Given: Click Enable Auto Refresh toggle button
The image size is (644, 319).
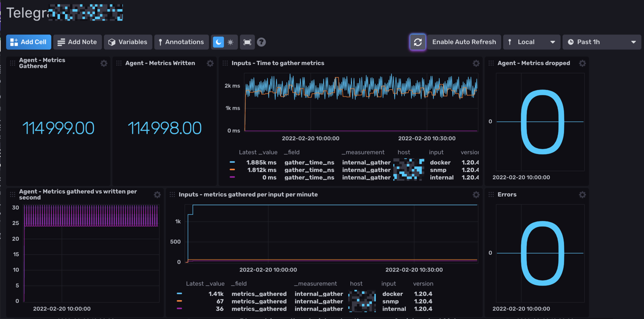Looking at the screenshot, I should pos(464,42).
